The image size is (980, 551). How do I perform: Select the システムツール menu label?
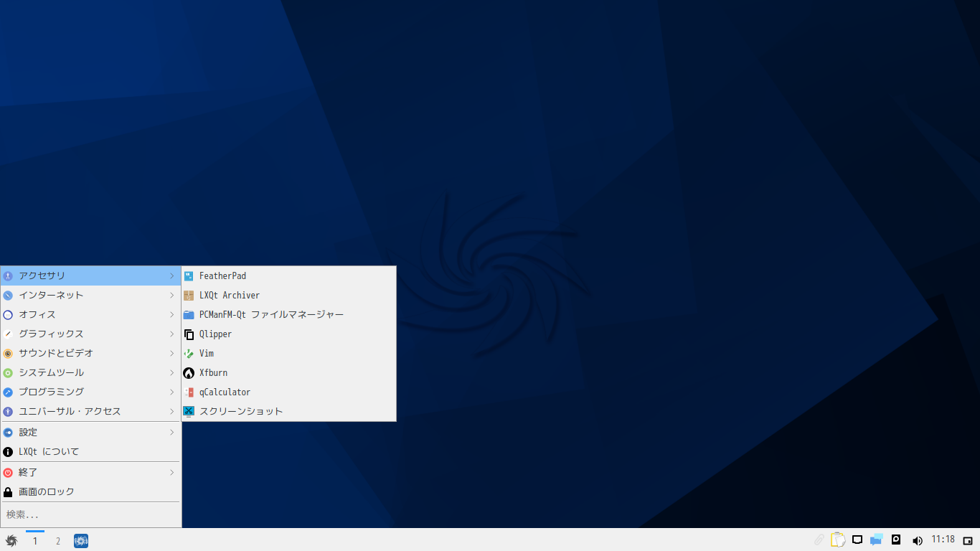[52, 372]
